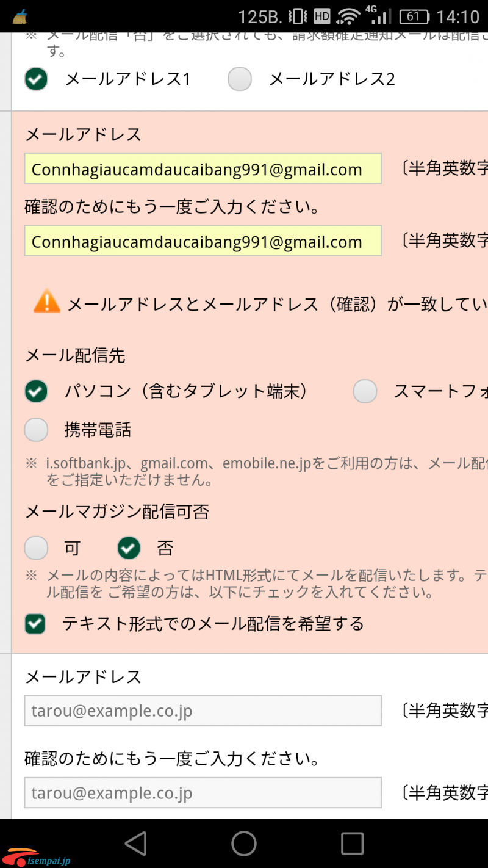Focus the confirmation gmail address field
Viewport: 488px width, 868px height.
tap(203, 241)
